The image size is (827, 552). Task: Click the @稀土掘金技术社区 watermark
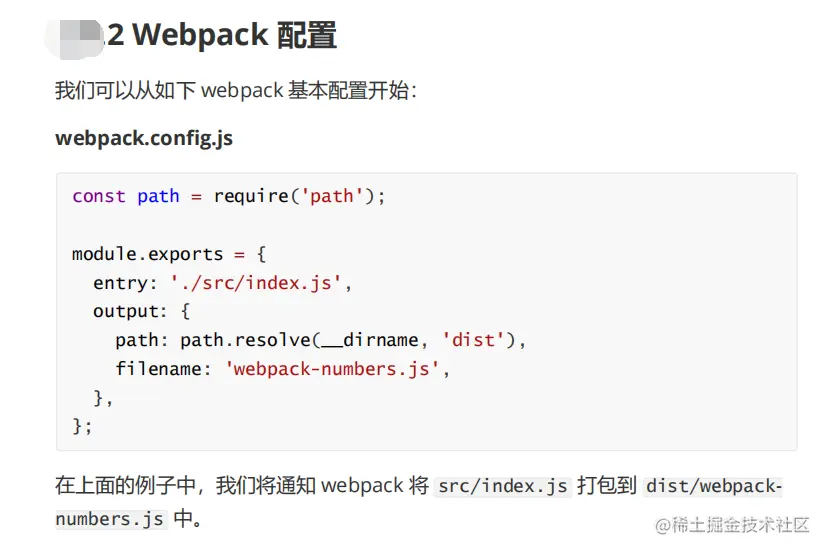coord(731,525)
